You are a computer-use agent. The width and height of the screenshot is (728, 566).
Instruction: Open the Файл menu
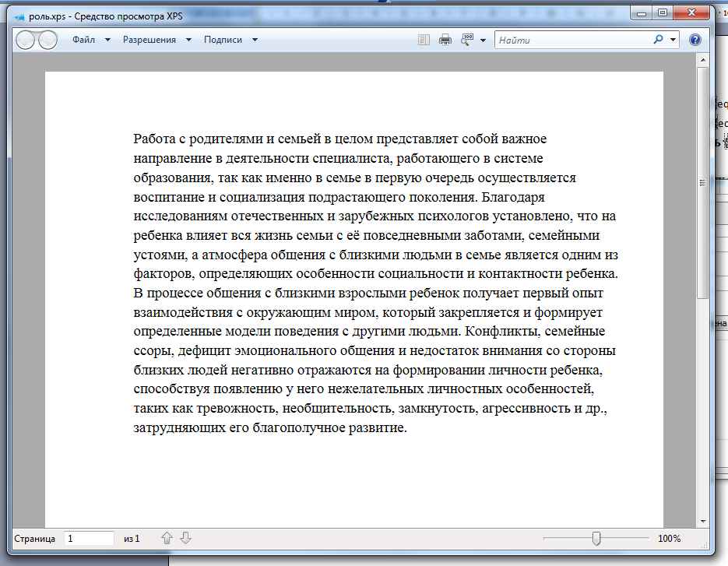tap(83, 40)
